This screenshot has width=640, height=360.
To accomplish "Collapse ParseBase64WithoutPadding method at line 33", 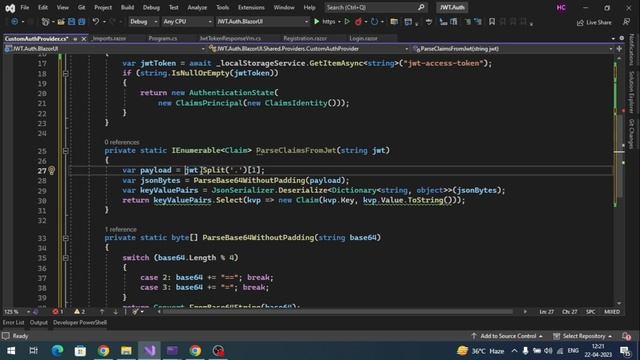I will point(65,238).
